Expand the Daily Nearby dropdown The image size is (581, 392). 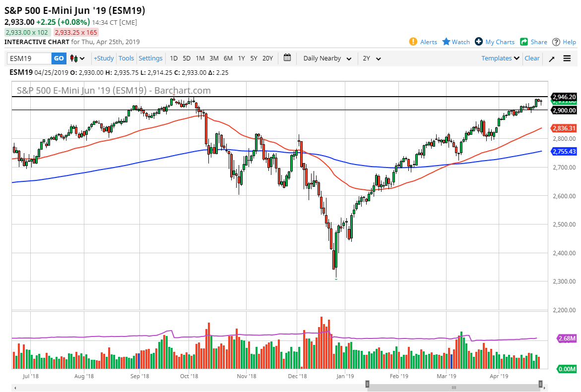coord(325,58)
